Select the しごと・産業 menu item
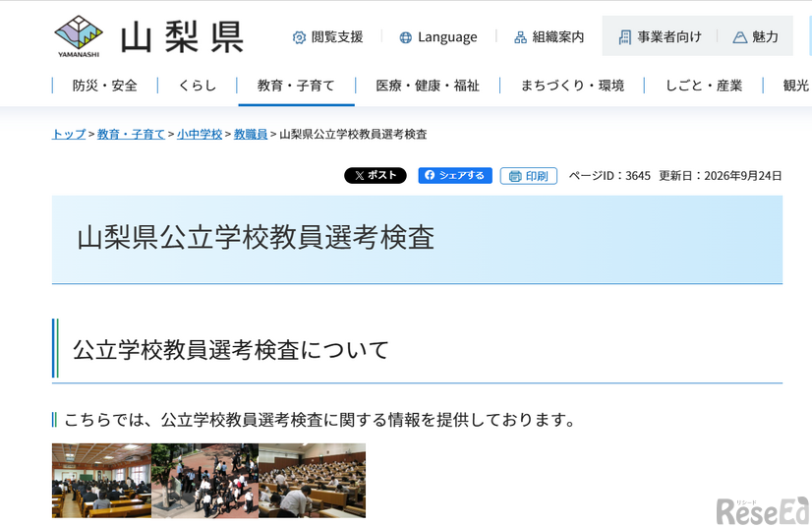This screenshot has width=812, height=527. pos(704,86)
